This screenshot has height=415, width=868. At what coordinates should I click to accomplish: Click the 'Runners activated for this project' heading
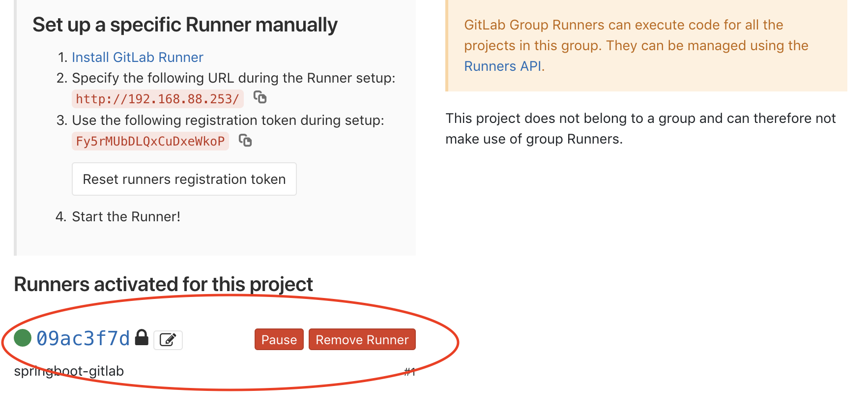pyautogui.click(x=163, y=284)
